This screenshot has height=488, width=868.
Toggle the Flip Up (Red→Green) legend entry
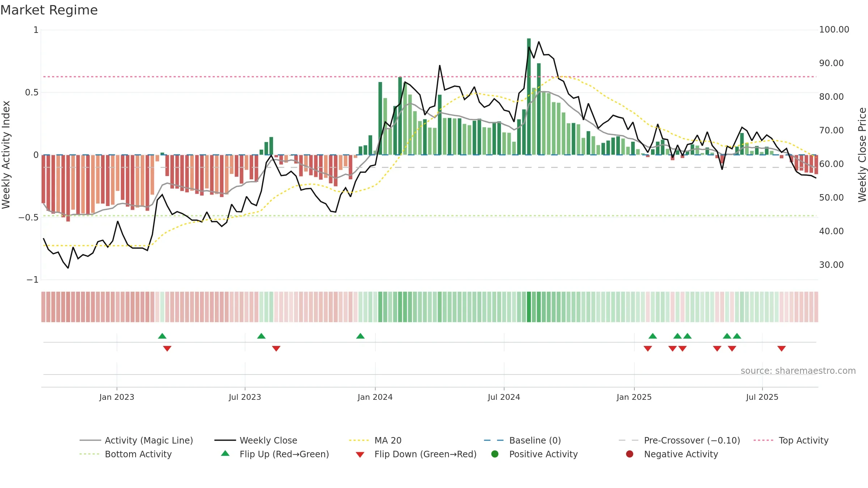(275, 454)
